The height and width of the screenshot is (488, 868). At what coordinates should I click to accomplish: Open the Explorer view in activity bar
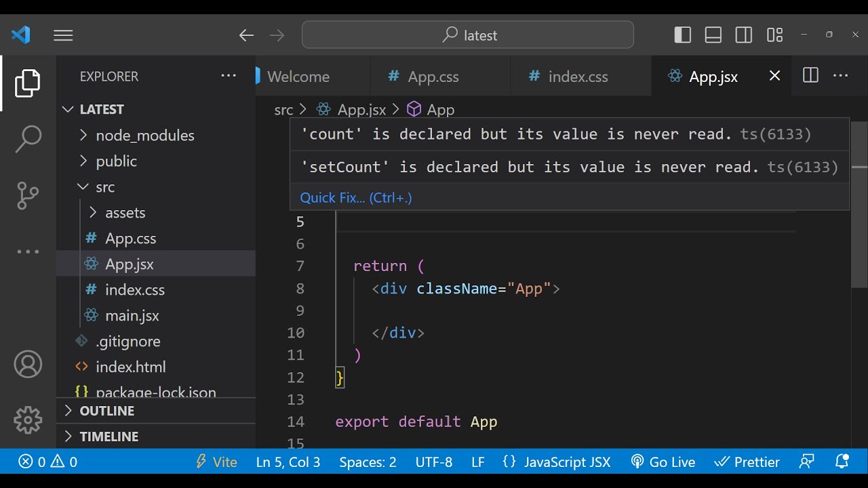(x=28, y=84)
